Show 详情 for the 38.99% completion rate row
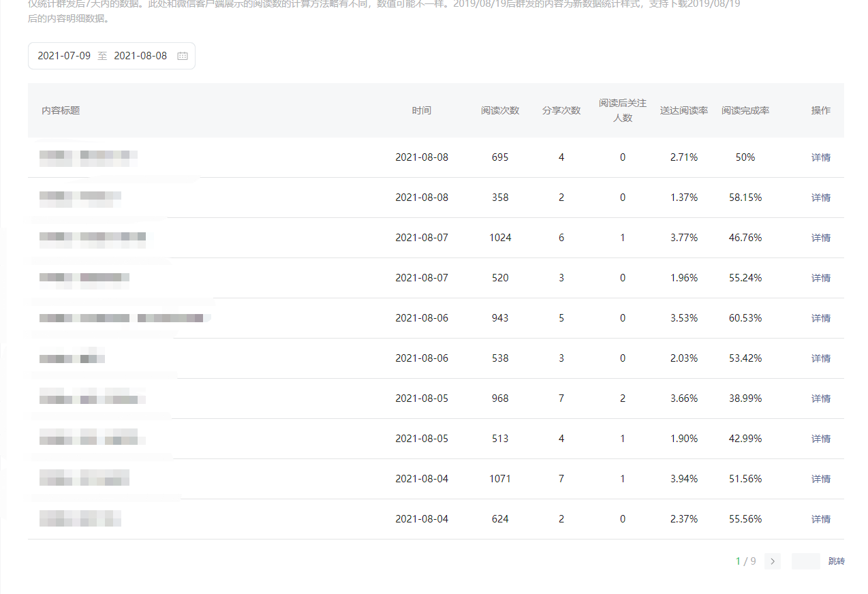This screenshot has width=868, height=594. pos(820,398)
